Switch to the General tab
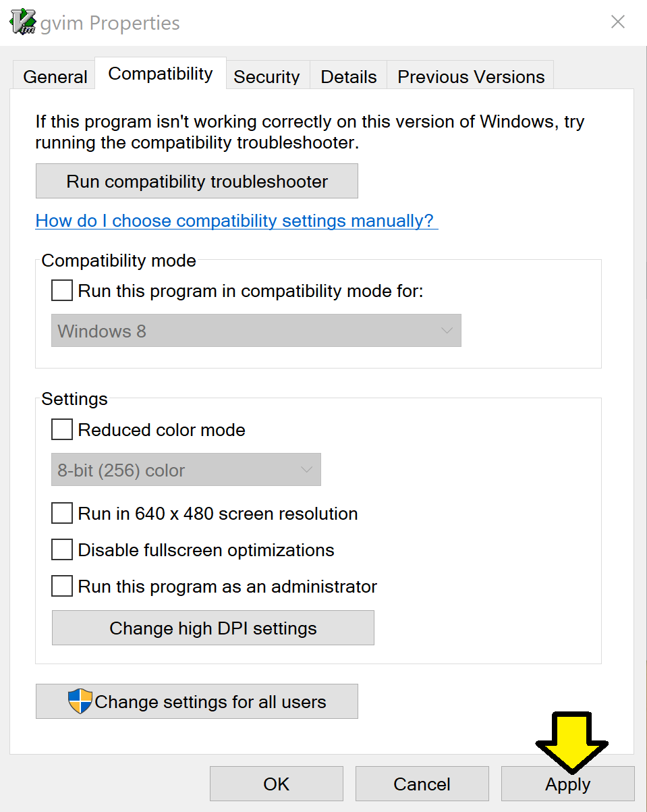Screen dimensions: 647x812 point(55,76)
